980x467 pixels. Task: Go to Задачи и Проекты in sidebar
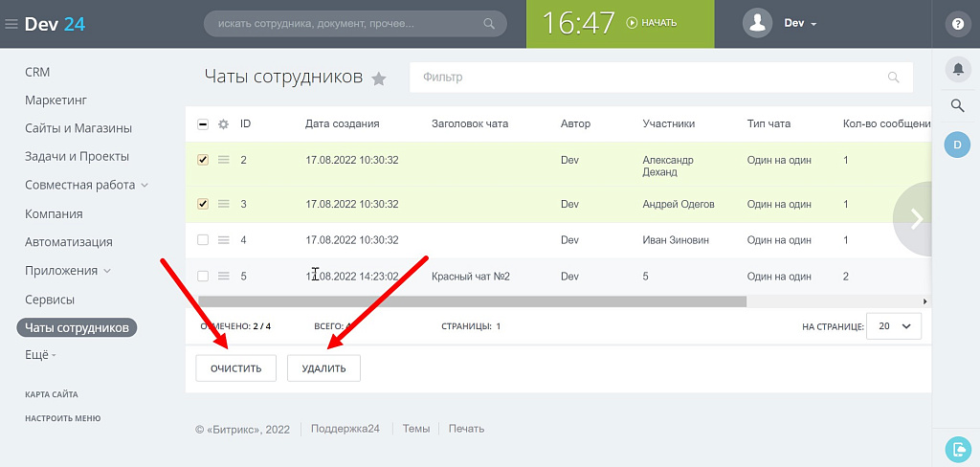77,156
